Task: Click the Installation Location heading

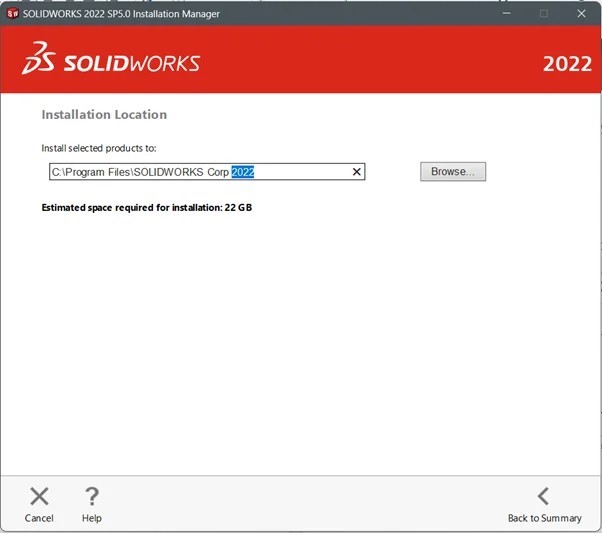Action: 104,114
